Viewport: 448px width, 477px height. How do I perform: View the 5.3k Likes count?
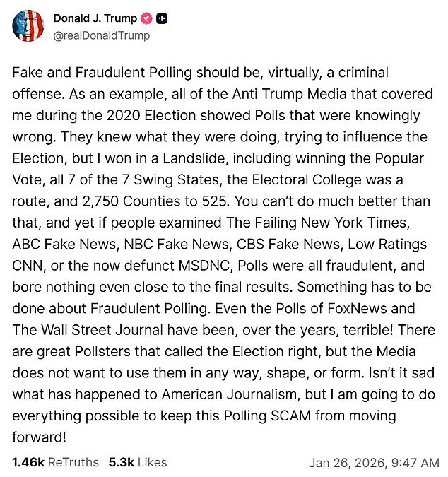(120, 462)
